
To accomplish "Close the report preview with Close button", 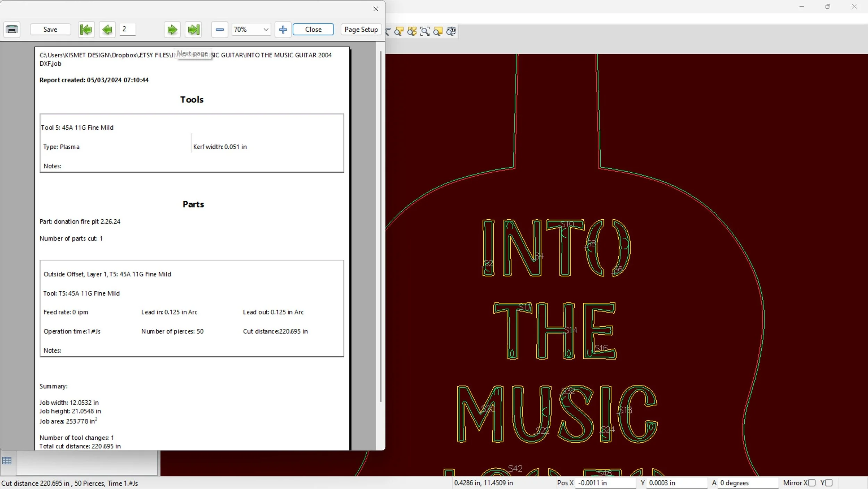I will coord(313,30).
